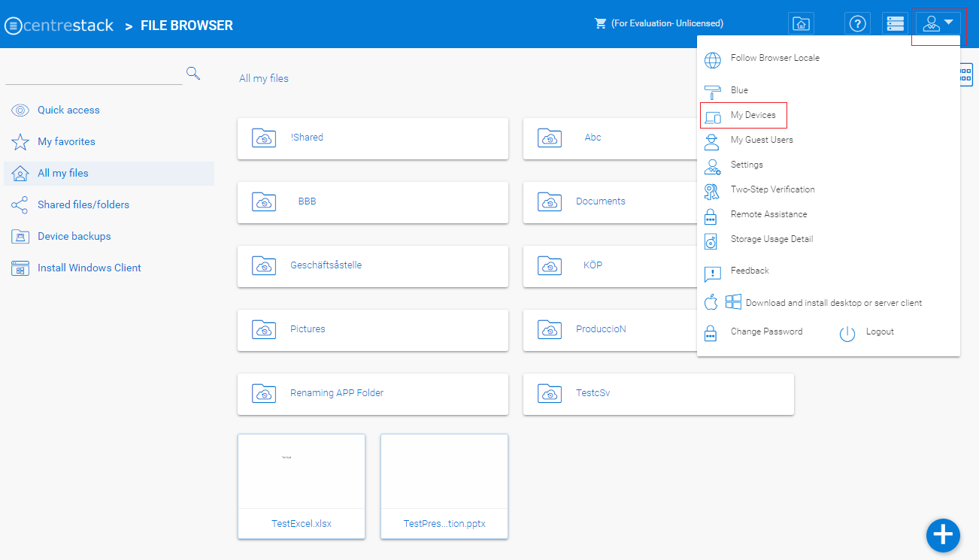Toggle the grid view icon

[x=967, y=74]
